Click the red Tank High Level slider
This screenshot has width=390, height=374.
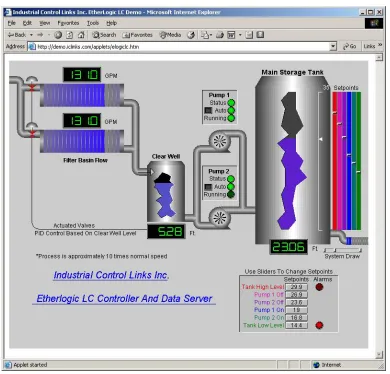coord(335,161)
